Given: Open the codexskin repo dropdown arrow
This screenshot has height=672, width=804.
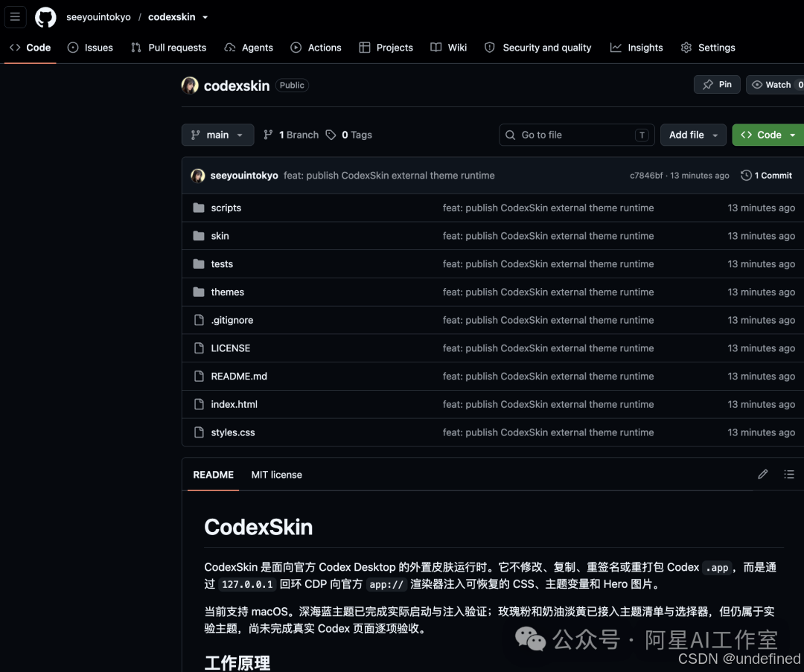Looking at the screenshot, I should coord(205,17).
